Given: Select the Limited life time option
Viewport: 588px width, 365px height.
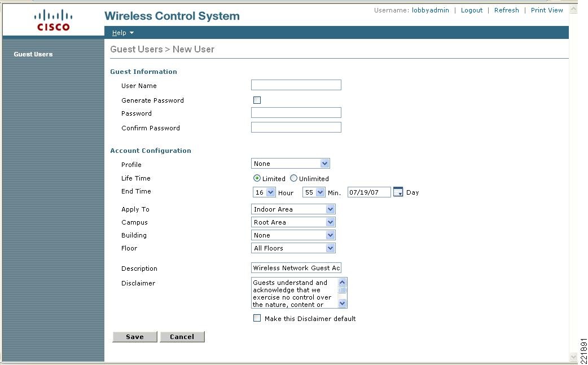Looking at the screenshot, I should pyautogui.click(x=257, y=178).
